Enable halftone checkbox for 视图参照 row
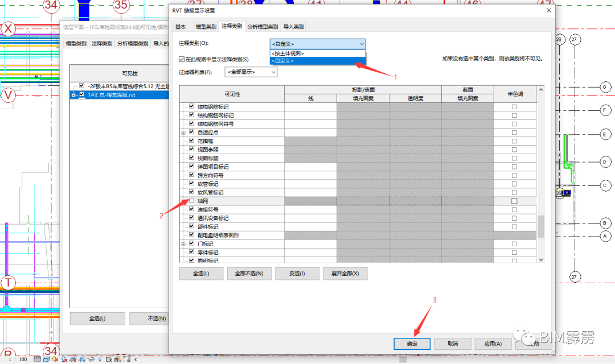Image resolution: width=615 pixels, height=364 pixels. tap(514, 150)
